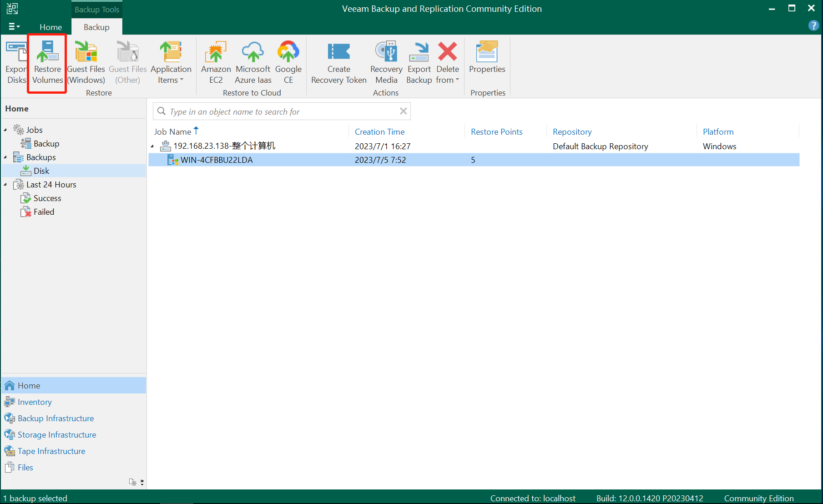Open the Home navigation view
The width and height of the screenshot is (823, 504).
click(74, 385)
